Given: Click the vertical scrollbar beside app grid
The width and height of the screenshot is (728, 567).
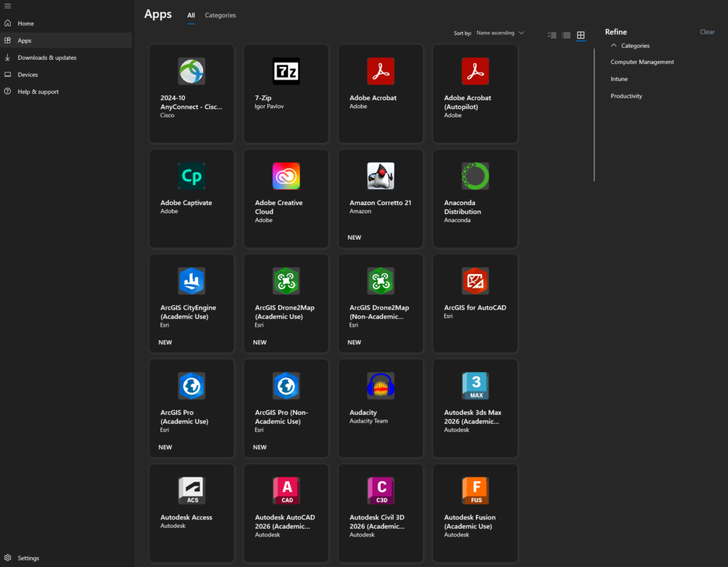Looking at the screenshot, I should point(594,114).
